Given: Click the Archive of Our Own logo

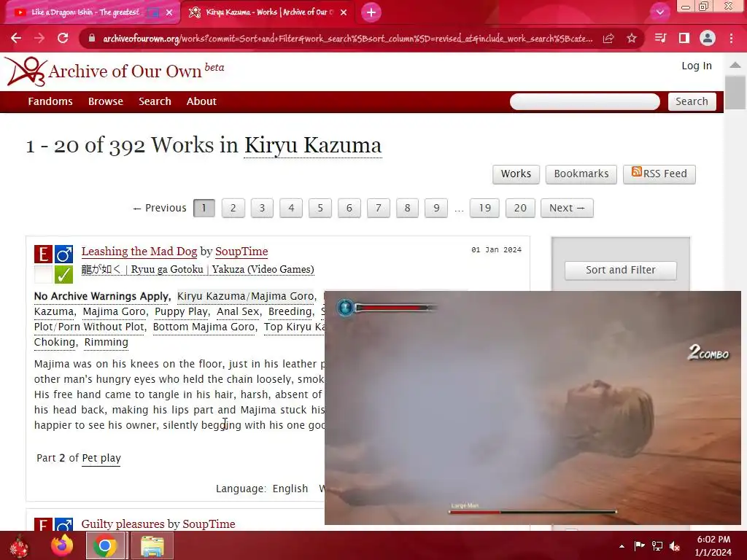Looking at the screenshot, I should tap(115, 71).
